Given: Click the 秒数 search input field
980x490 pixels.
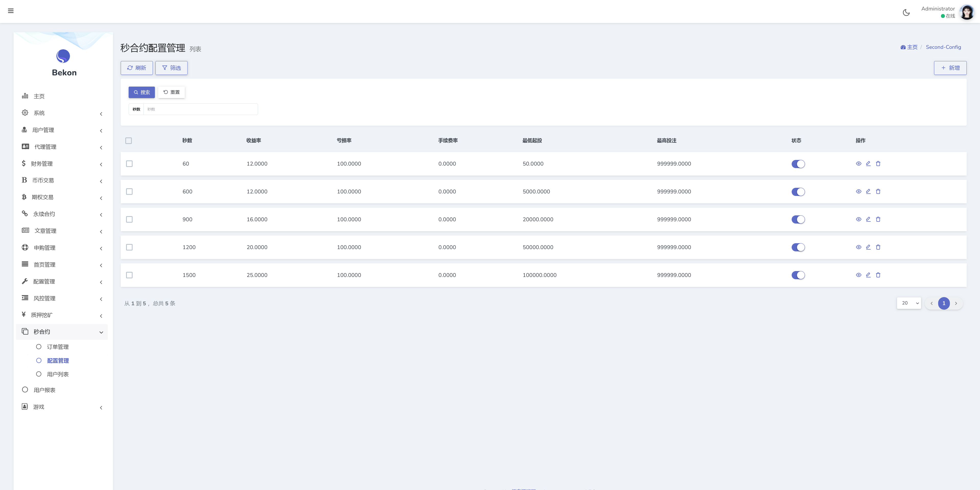Looking at the screenshot, I should click(200, 109).
